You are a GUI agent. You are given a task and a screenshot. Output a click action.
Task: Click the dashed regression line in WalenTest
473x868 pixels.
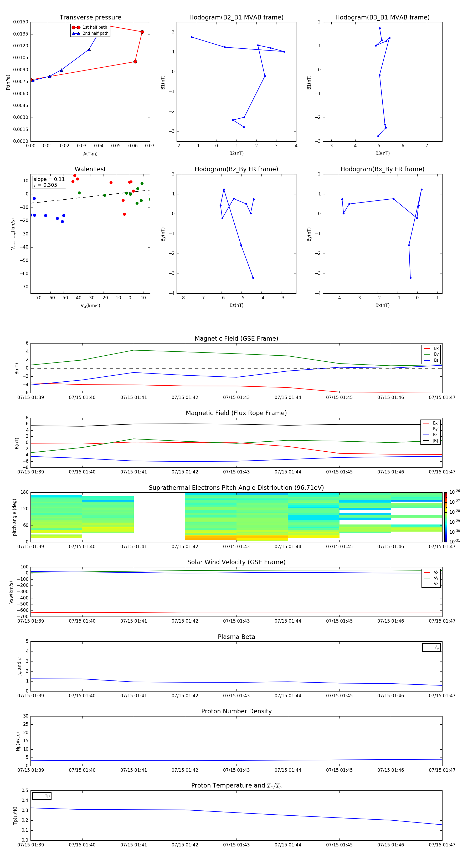[90, 196]
